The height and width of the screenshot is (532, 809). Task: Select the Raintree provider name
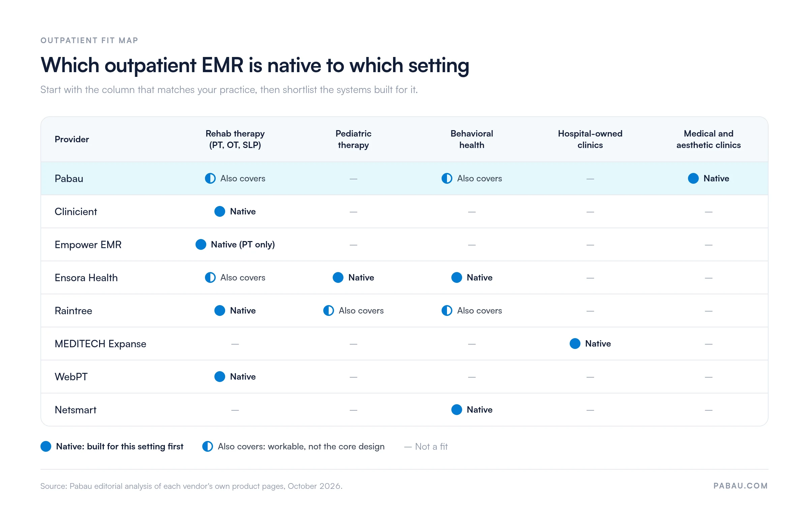[73, 311]
